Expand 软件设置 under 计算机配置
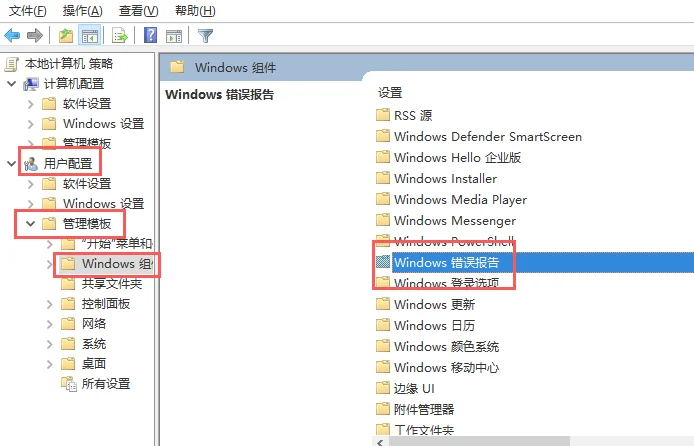Screen dimensions: 694x446 [x=31, y=104]
